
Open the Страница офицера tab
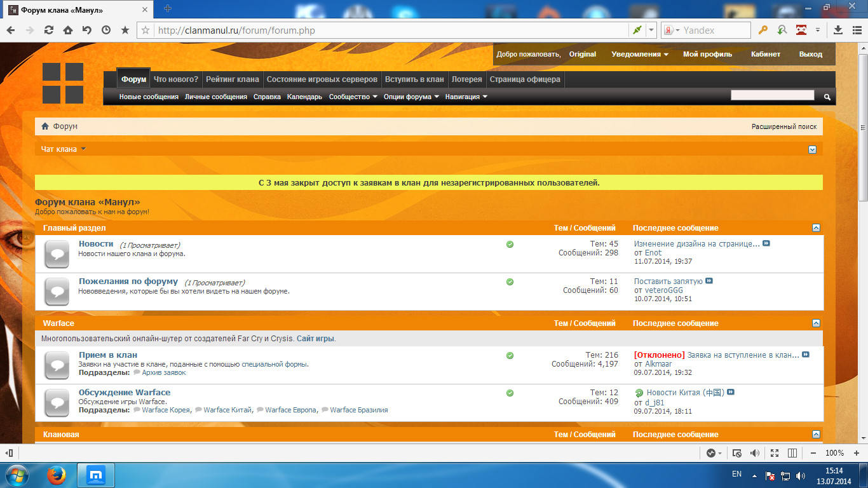[525, 79]
